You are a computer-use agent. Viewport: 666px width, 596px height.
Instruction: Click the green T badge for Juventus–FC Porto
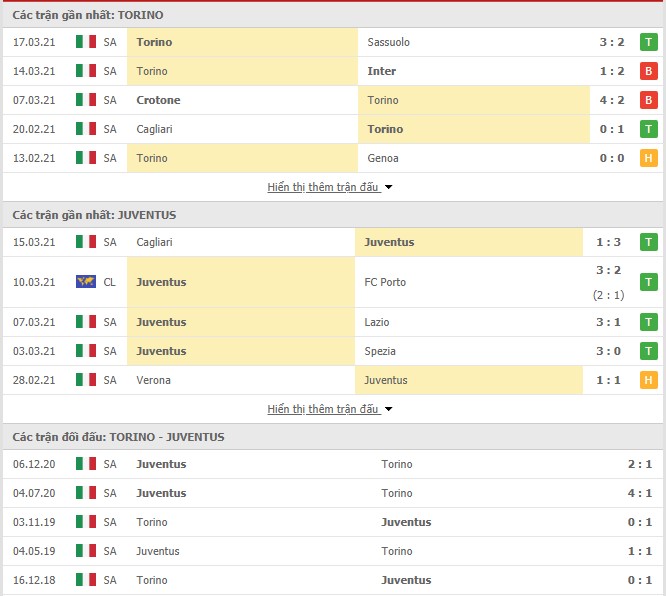point(648,282)
